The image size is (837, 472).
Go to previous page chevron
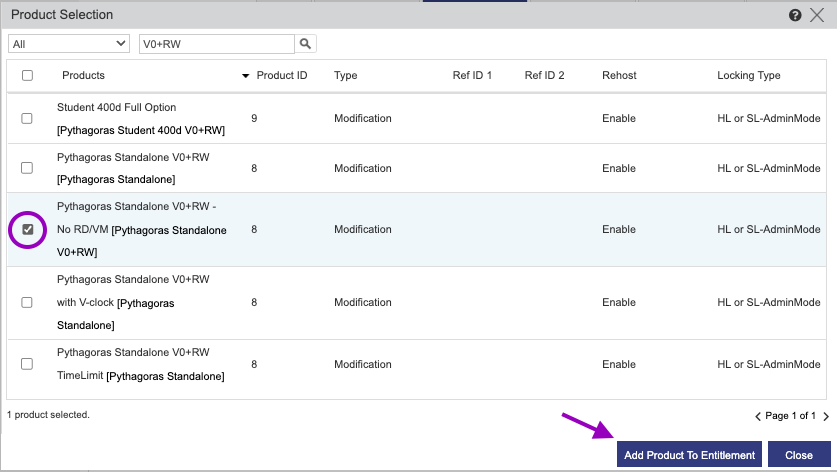click(757, 416)
